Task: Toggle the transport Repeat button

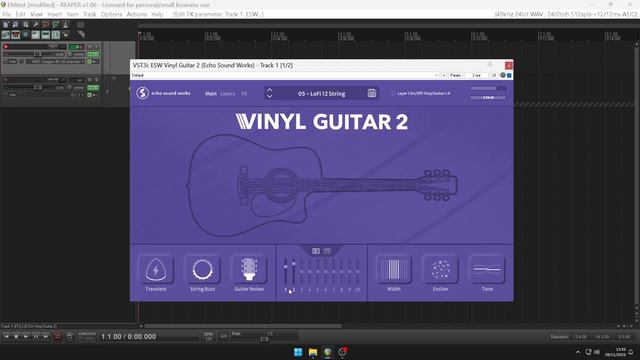Action: (x=69, y=336)
